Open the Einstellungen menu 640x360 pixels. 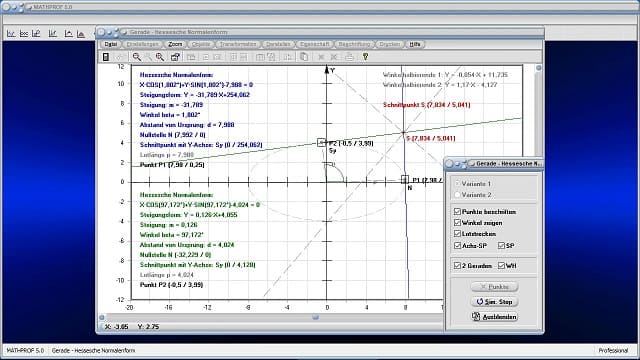click(x=142, y=44)
